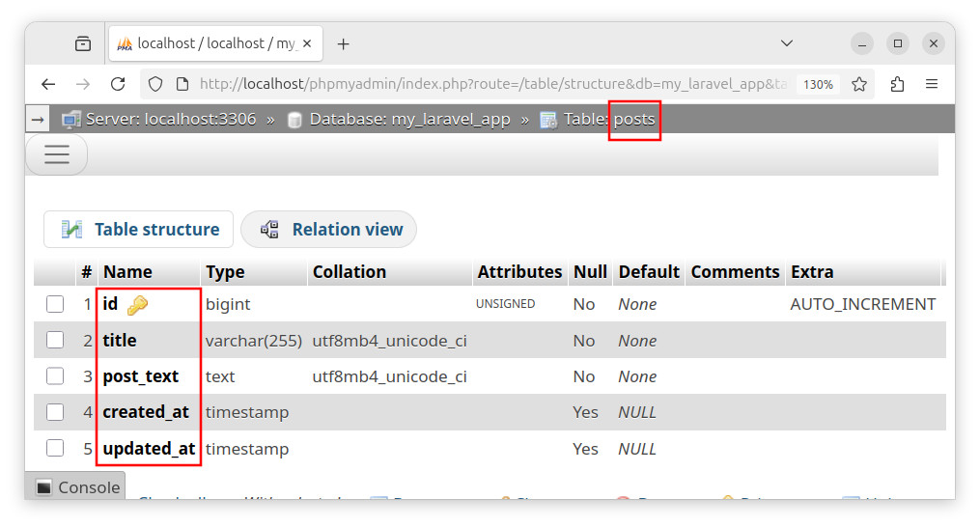Click the primary key icon next to id
Image resolution: width=980 pixels, height=527 pixels.
point(137,305)
